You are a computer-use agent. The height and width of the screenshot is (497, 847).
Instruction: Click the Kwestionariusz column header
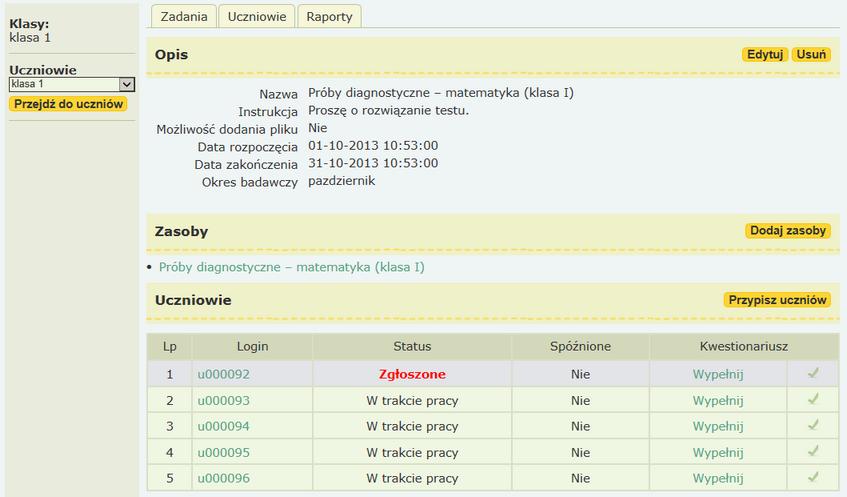pyautogui.click(x=744, y=346)
